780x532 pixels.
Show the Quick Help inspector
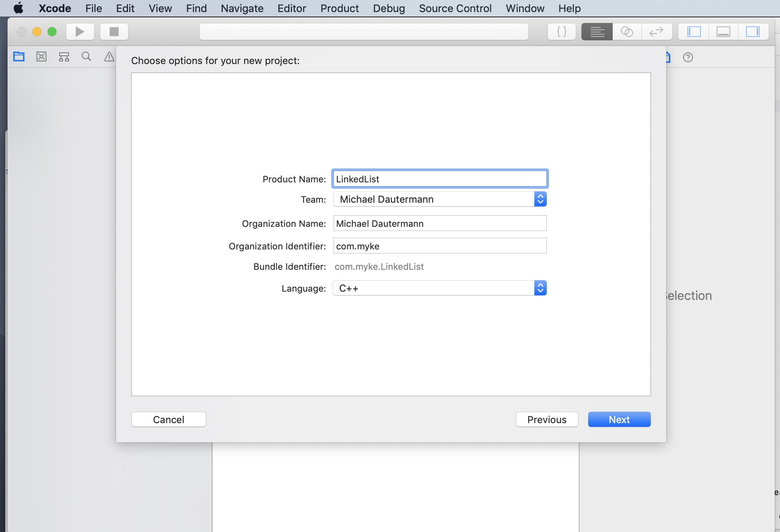pyautogui.click(x=688, y=57)
